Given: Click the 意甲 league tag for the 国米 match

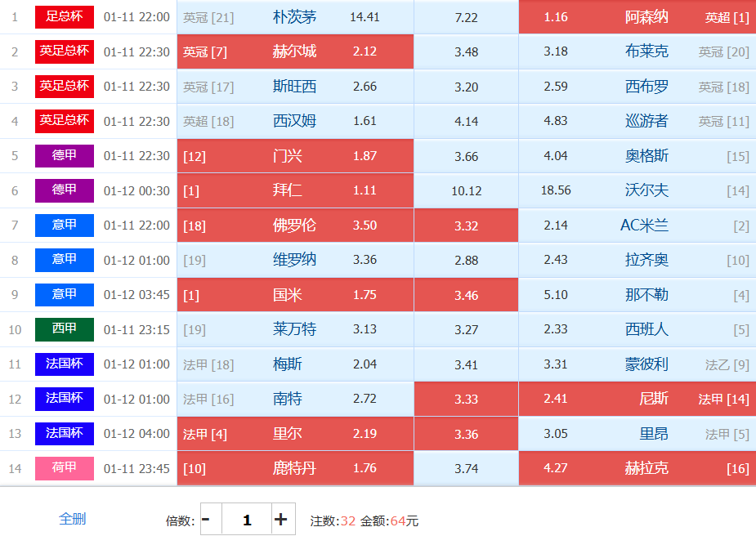Looking at the screenshot, I should coord(65,295).
